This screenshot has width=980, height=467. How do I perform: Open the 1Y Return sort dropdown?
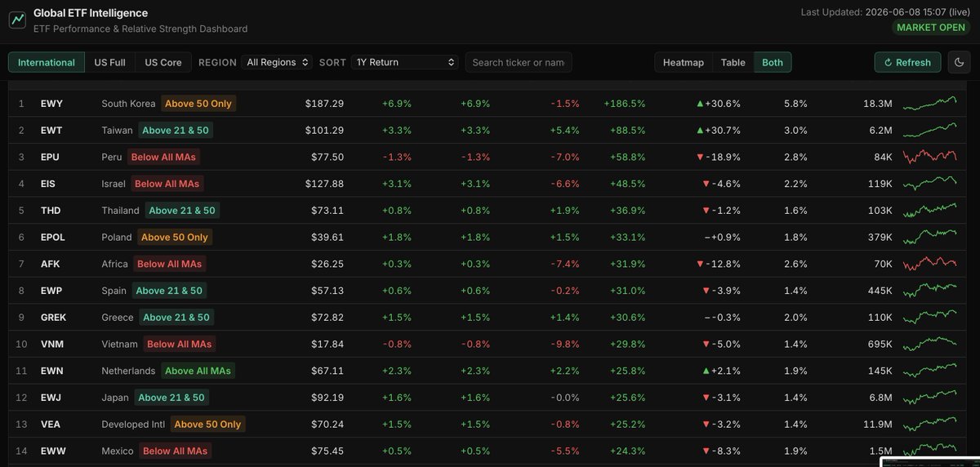[405, 62]
